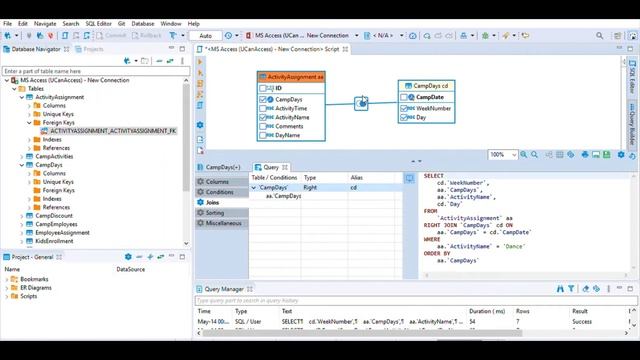Open the 100% zoom level dropdown
Image resolution: width=640 pixels, height=360 pixels.
[514, 155]
